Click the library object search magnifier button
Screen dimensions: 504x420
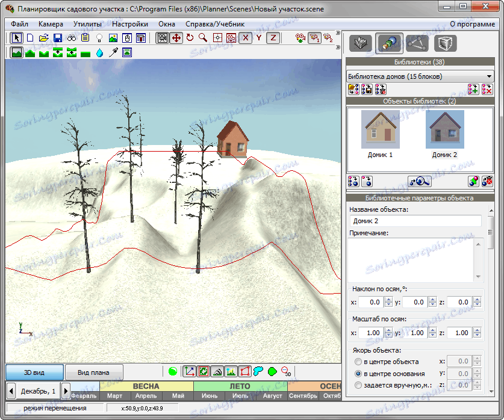pyautogui.click(x=420, y=181)
